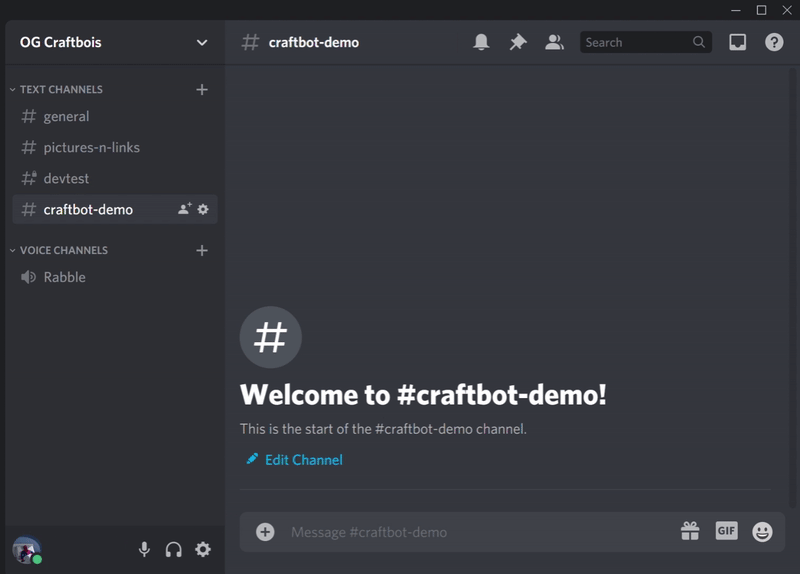Viewport: 800px width, 574px height.
Task: Click the large hash channel icon
Action: coord(270,337)
